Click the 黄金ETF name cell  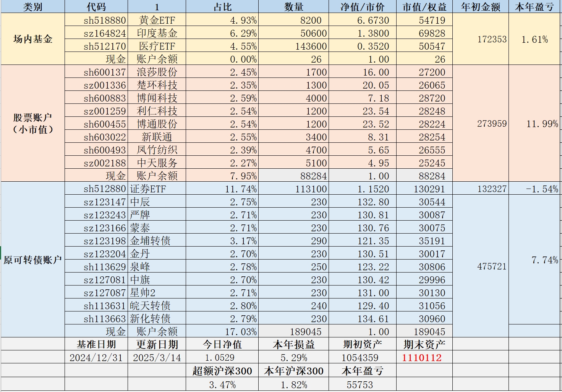pyautogui.click(x=157, y=20)
